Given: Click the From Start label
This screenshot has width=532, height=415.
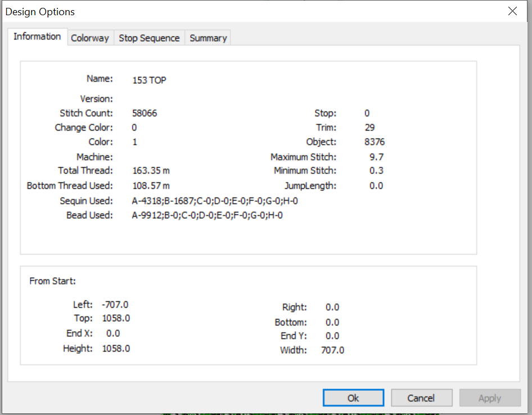Looking at the screenshot, I should click(53, 281).
